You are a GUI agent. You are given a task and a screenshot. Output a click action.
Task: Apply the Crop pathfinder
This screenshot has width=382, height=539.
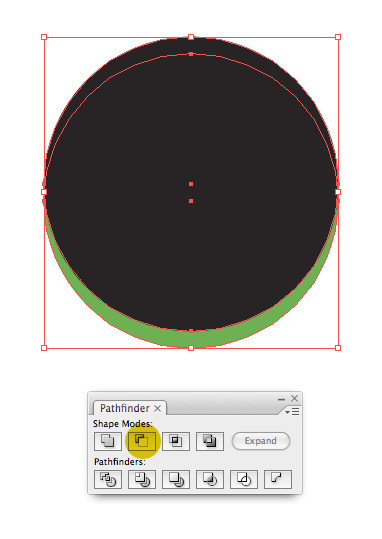pos(210,479)
